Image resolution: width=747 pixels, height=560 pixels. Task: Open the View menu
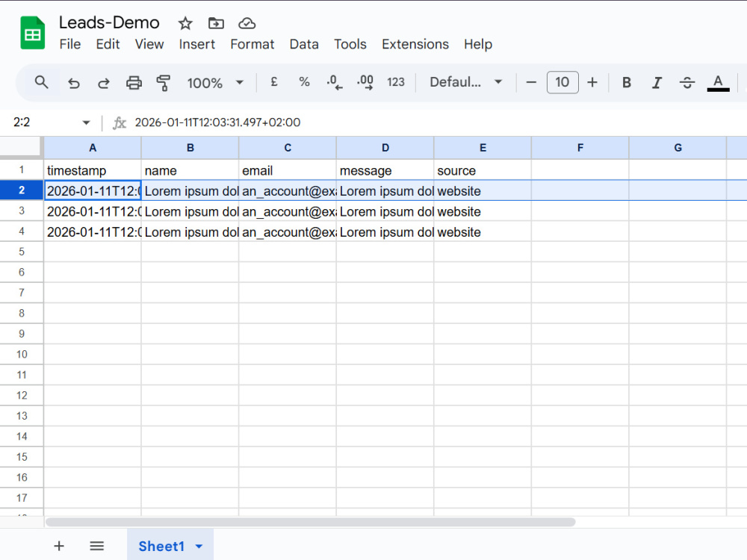pos(149,44)
